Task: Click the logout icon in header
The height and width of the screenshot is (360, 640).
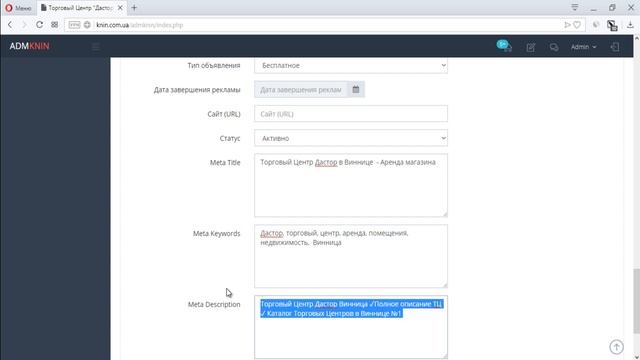Action: [x=615, y=47]
